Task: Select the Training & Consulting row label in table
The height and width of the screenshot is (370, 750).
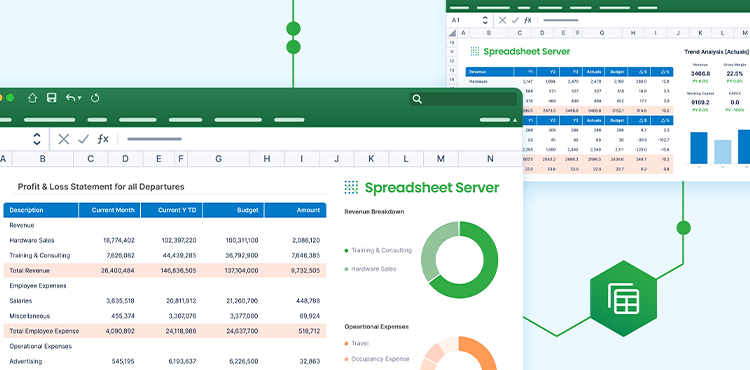Action: (40, 255)
